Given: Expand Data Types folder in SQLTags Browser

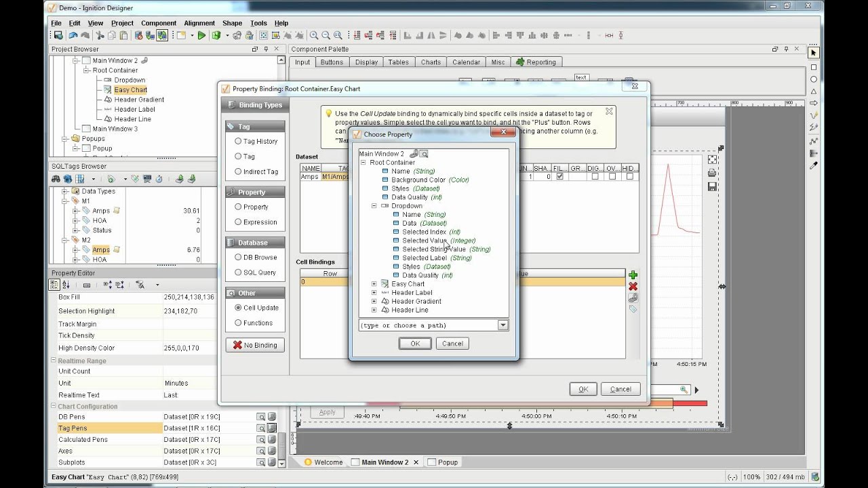Looking at the screenshot, I should coord(65,191).
